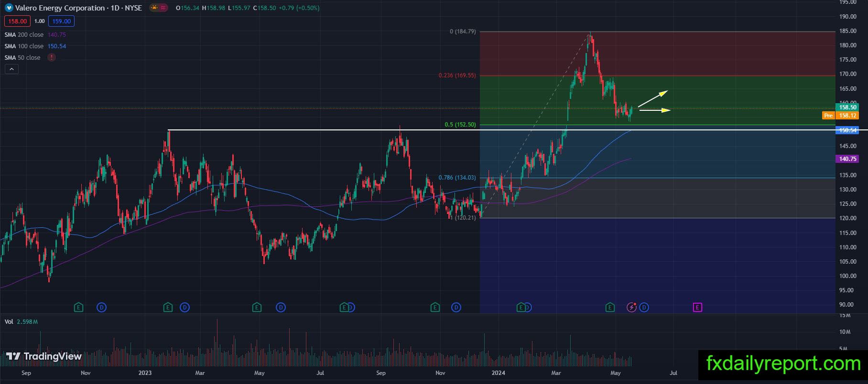
Task: Click the "2023" label on the time axis
Action: tap(144, 373)
